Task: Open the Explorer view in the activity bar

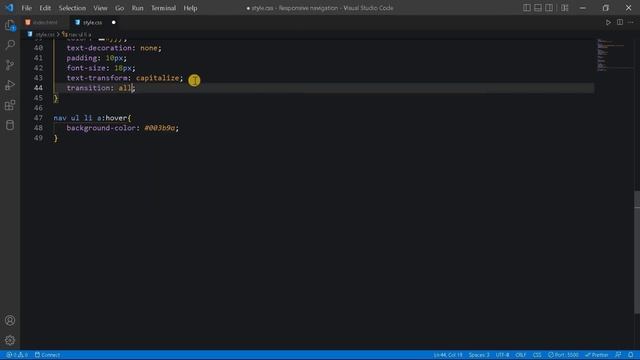Action: point(10,25)
